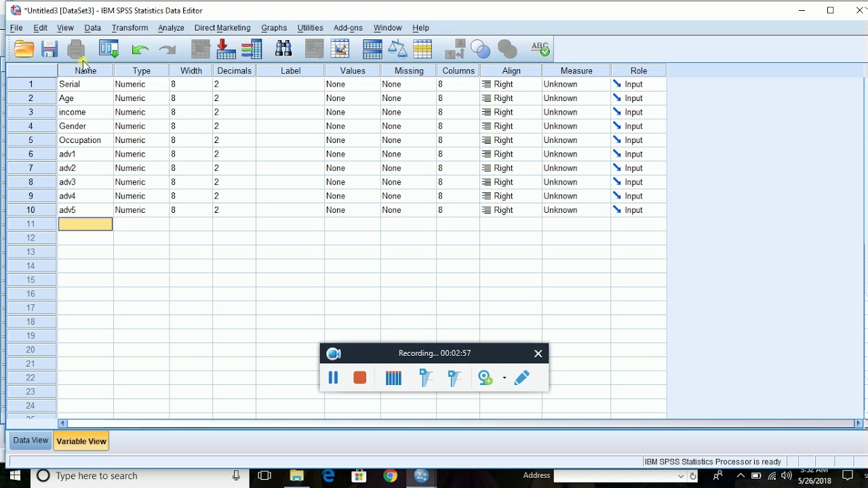Image resolution: width=868 pixels, height=488 pixels.
Task: Click the variable name 'adv4'
Action: (67, 197)
